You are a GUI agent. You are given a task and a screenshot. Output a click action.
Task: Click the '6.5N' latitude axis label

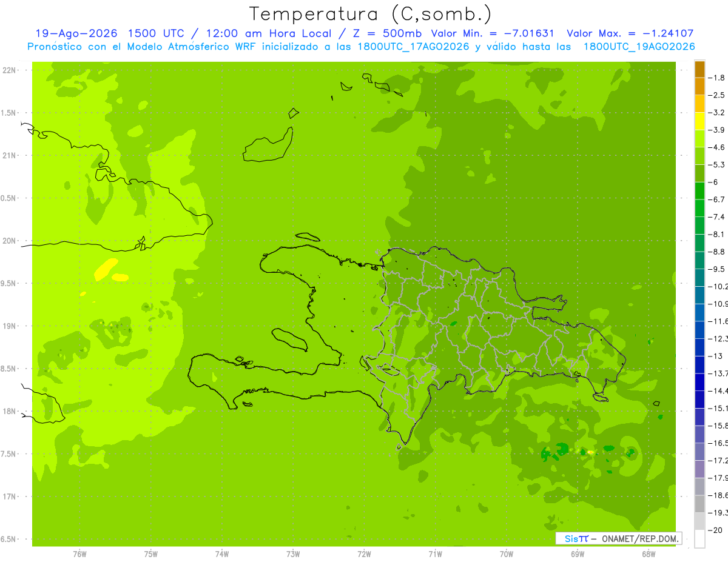coord(9,539)
